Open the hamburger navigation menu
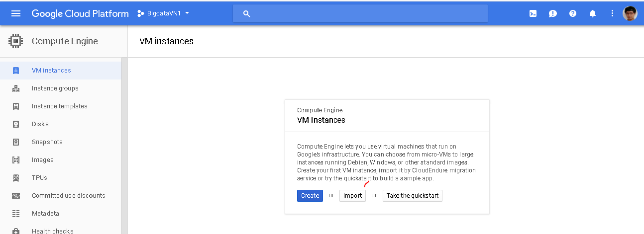This screenshot has height=234, width=644. 16,13
